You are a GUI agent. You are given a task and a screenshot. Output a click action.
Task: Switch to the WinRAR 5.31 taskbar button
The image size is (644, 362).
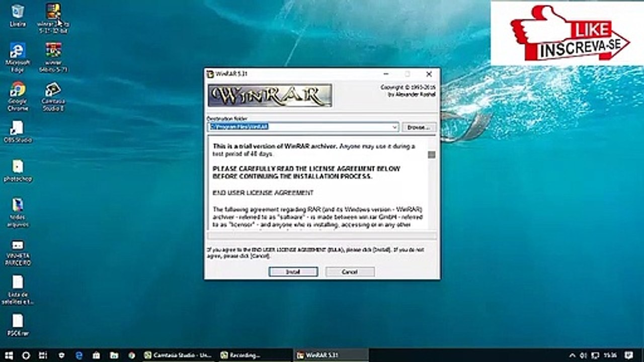(x=332, y=355)
